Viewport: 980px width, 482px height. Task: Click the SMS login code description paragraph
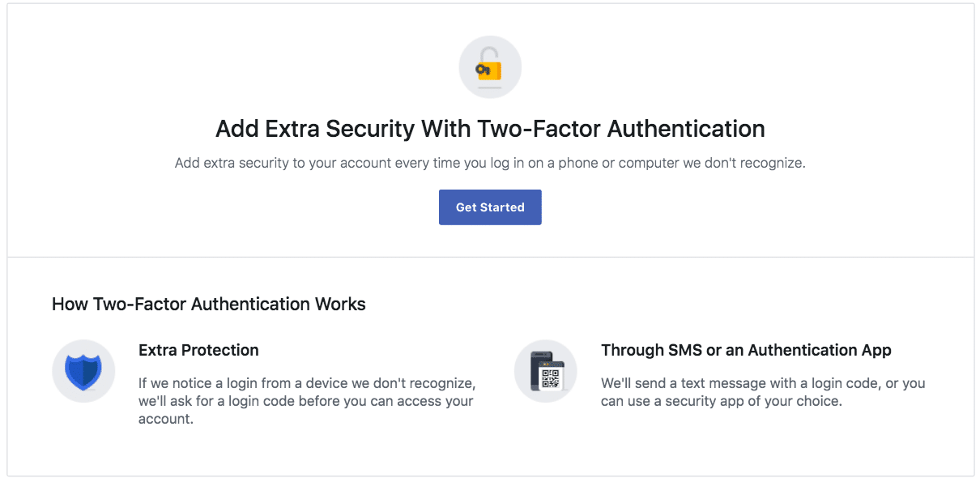[x=762, y=391]
